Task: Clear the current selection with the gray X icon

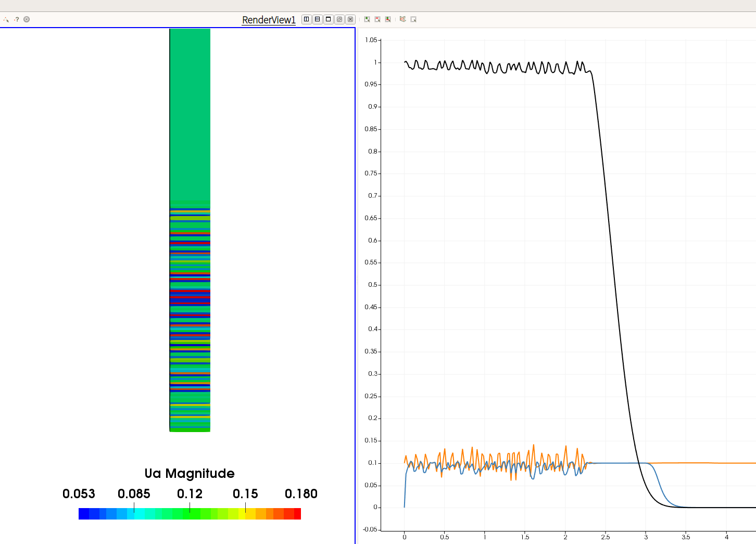Action: 27,19
